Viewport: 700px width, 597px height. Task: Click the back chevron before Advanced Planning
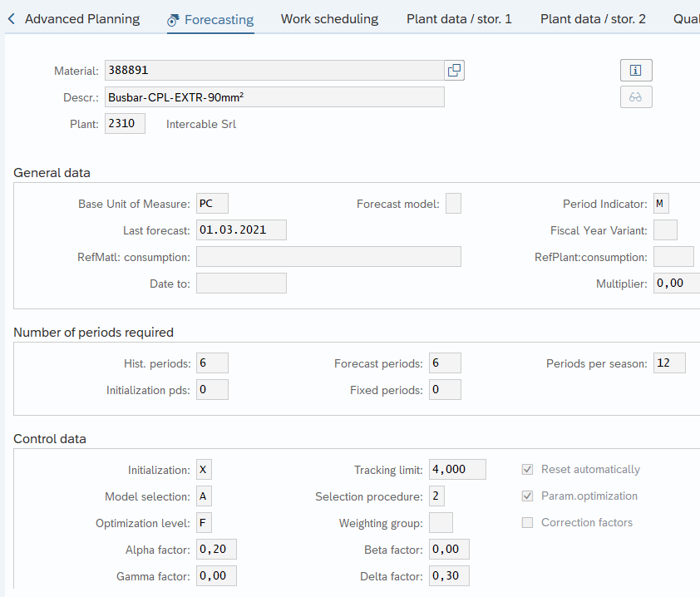[12, 19]
